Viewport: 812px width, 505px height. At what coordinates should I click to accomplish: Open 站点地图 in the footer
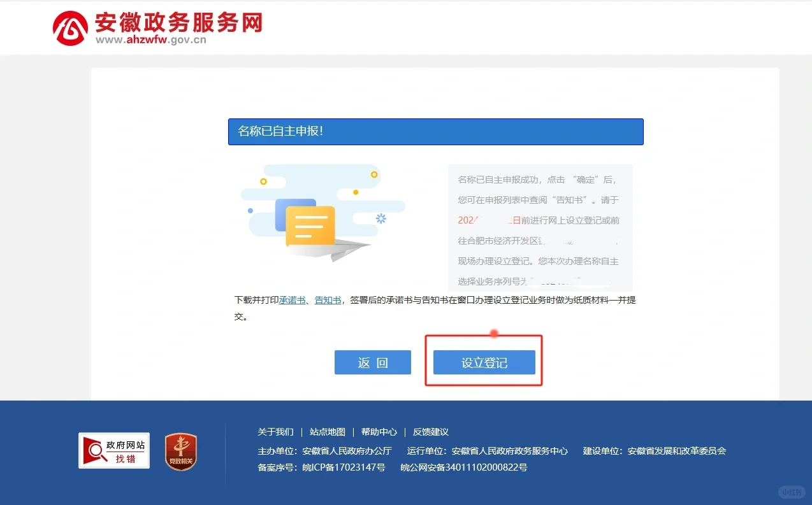tap(328, 432)
